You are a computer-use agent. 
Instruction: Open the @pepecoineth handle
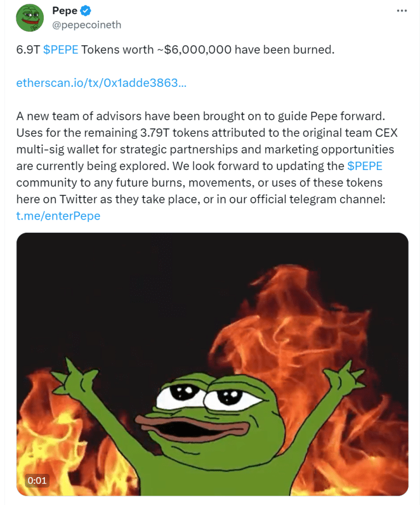(87, 25)
